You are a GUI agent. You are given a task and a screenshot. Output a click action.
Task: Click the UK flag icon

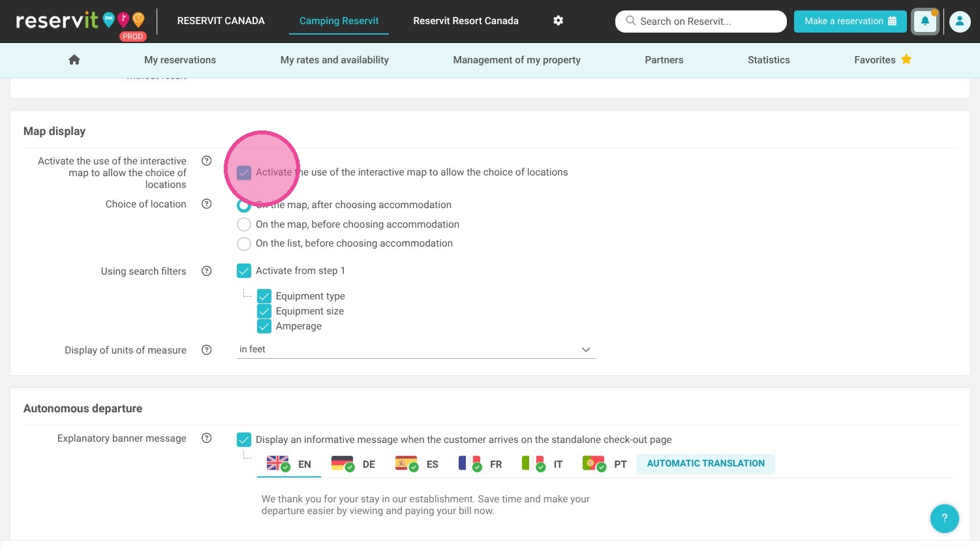click(x=278, y=463)
